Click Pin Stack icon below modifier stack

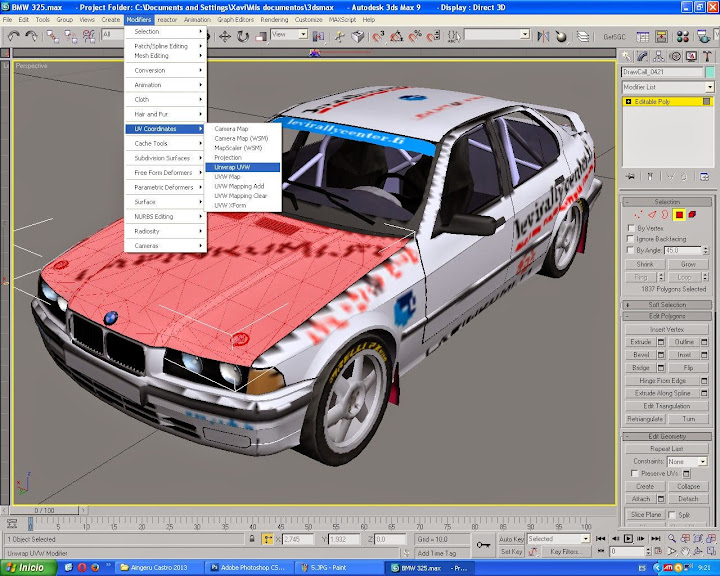630,176
